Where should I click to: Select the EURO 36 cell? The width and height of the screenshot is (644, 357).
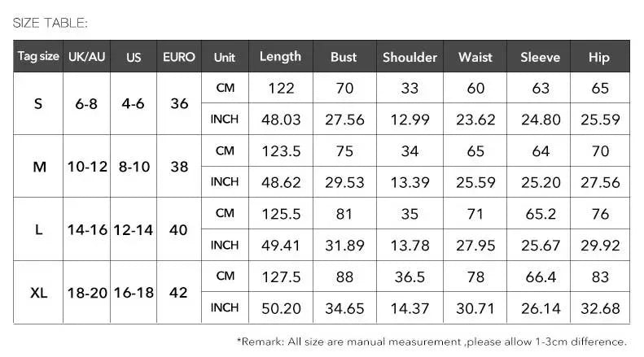(179, 103)
